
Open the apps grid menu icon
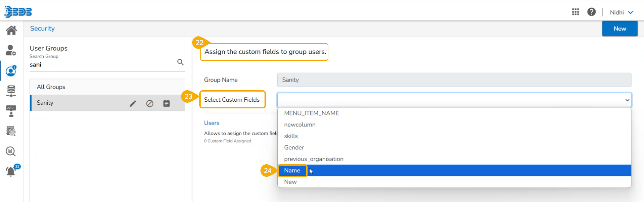pyautogui.click(x=575, y=12)
